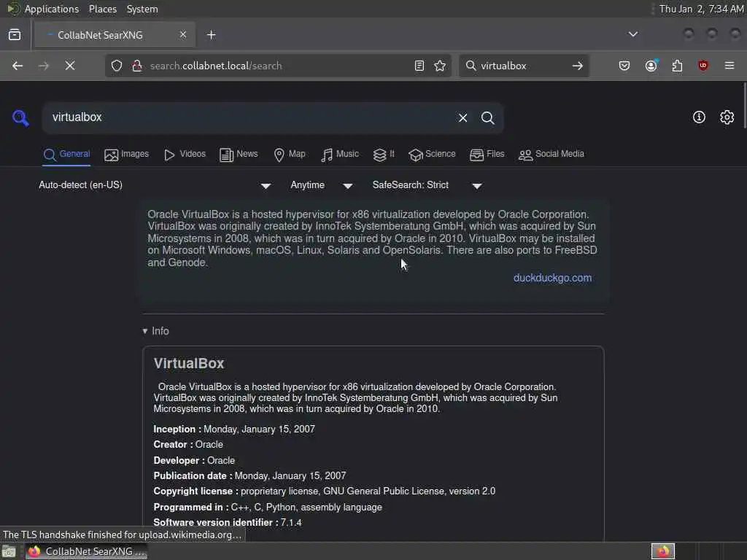Open the Anytime time range dropdown
The width and height of the screenshot is (747, 560).
click(322, 185)
